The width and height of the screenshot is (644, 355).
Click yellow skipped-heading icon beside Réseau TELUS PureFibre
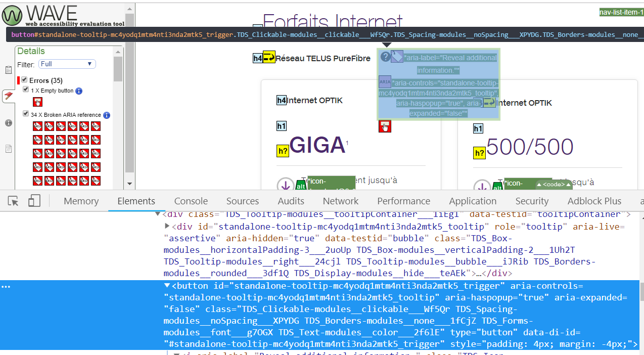269,58
